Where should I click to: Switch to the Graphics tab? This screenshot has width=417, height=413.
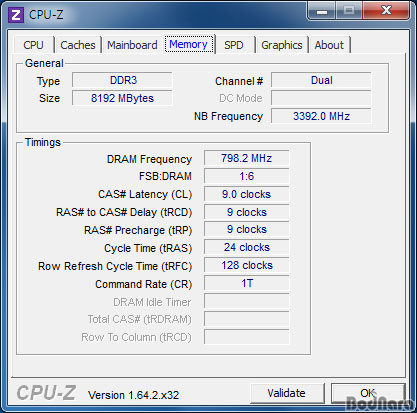coord(282,45)
